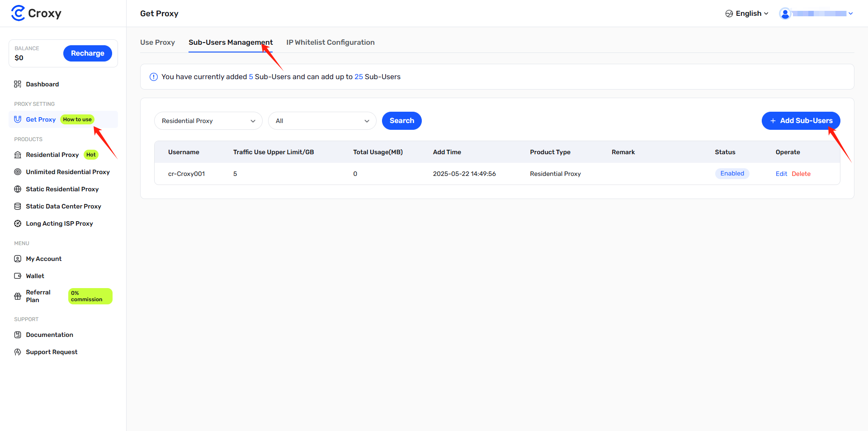The height and width of the screenshot is (431, 868).
Task: Click the Search button
Action: (402, 121)
